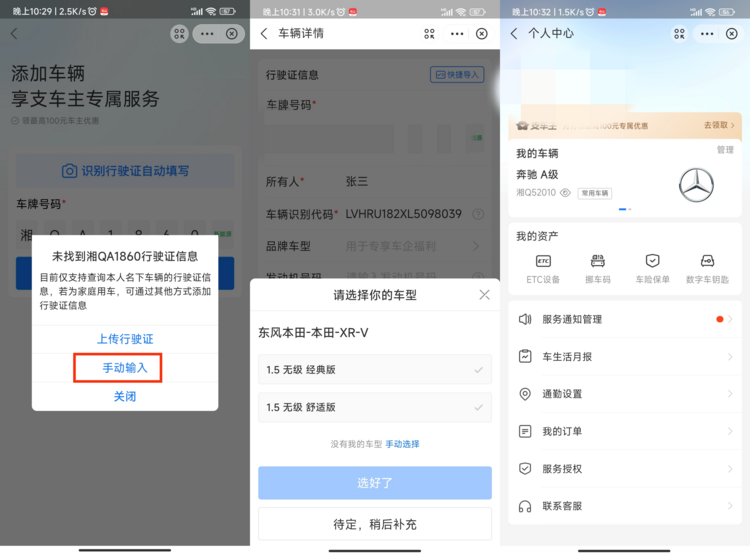The image size is (750, 556).
Task: Tap the 奔驰 A级 vehicle name
Action: 537,175
